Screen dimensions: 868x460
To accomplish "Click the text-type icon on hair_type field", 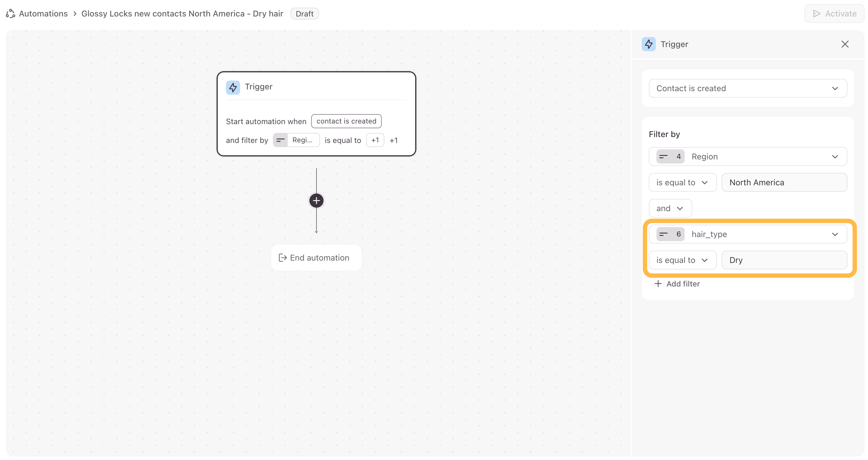I will [663, 234].
